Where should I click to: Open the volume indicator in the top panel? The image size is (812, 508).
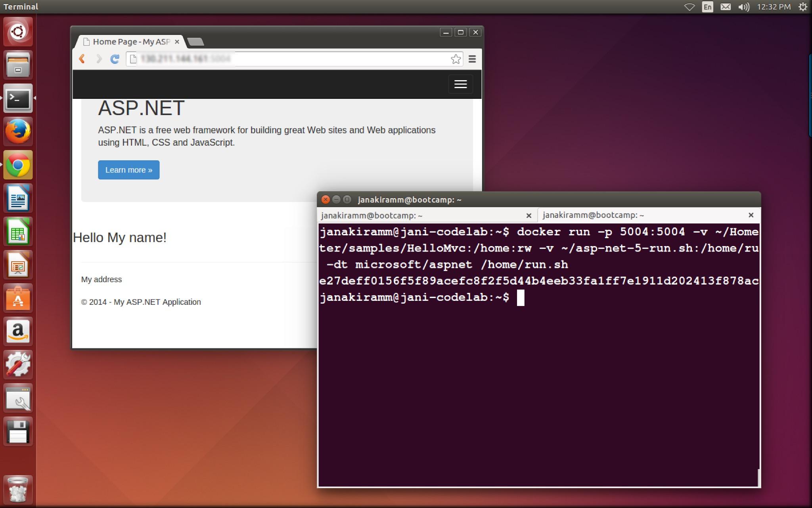pos(743,7)
